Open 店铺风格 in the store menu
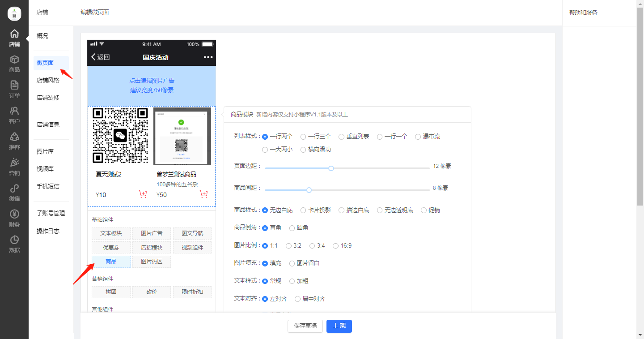This screenshot has width=644, height=339. point(48,80)
